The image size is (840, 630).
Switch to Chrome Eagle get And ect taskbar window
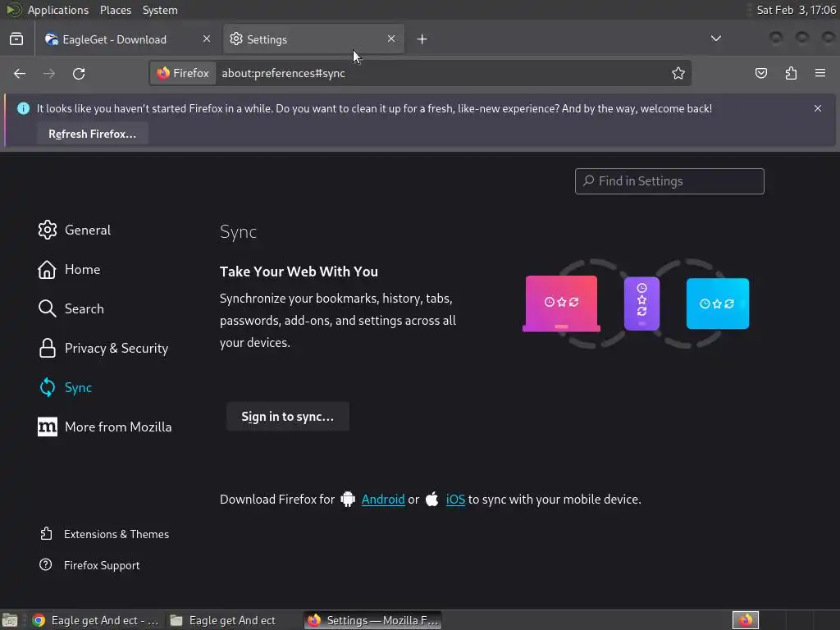95,620
